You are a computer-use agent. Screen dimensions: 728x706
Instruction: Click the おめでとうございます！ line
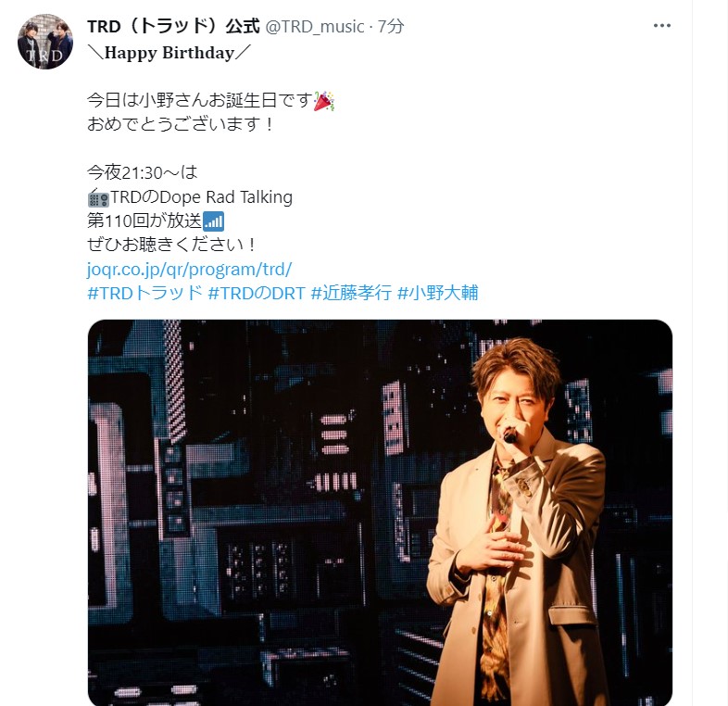tap(181, 124)
